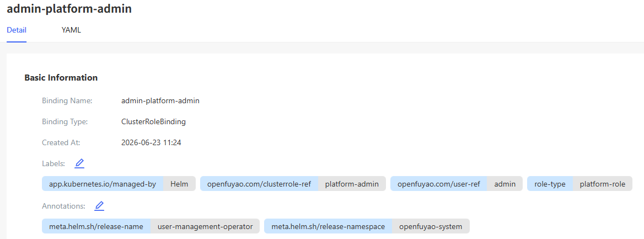This screenshot has width=644, height=239.
Task: Click the Basic Information section heading
Action: pyautogui.click(x=61, y=77)
